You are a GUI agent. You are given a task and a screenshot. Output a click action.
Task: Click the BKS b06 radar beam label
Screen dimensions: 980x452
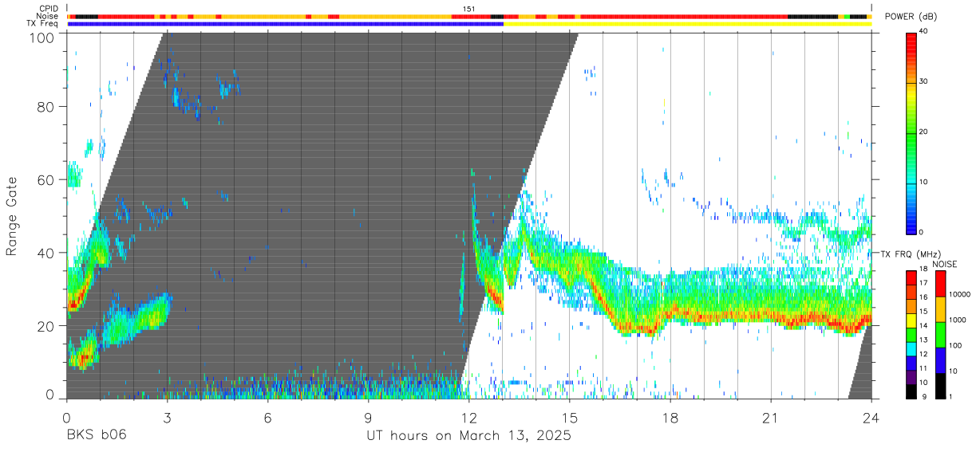point(95,435)
